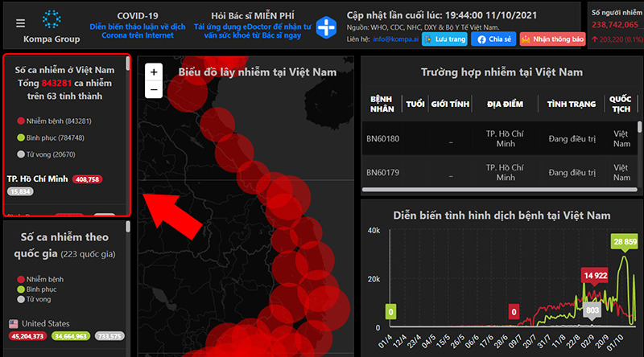Click the country panel scrollbar

point(128,227)
